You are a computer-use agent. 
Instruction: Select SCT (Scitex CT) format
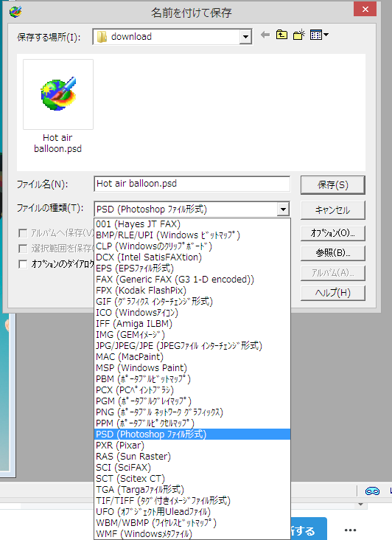click(192, 478)
